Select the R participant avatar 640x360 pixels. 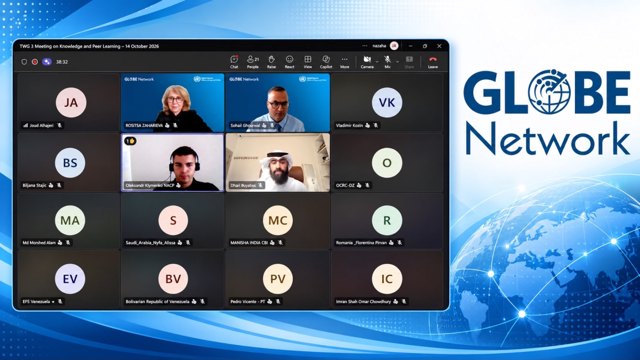[x=387, y=220]
